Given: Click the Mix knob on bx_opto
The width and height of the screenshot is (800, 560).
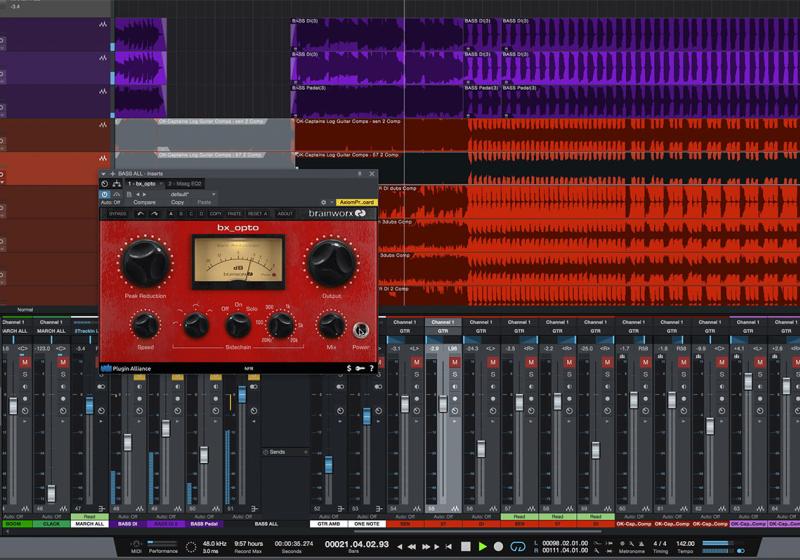Looking at the screenshot, I should (331, 325).
